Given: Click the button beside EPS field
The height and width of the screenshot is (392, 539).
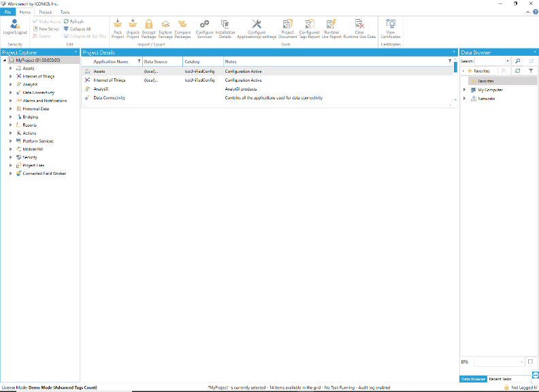Looking at the screenshot, I should tap(531, 362).
